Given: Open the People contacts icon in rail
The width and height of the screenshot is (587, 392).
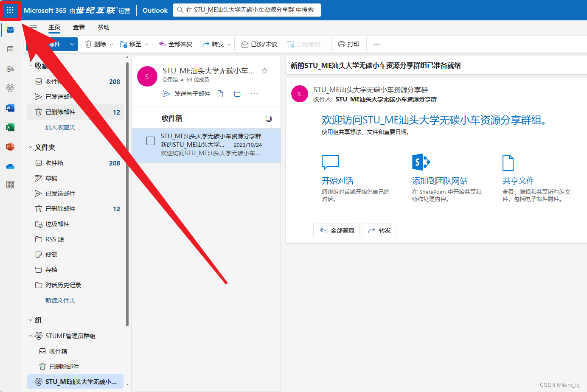Looking at the screenshot, I should (10, 69).
